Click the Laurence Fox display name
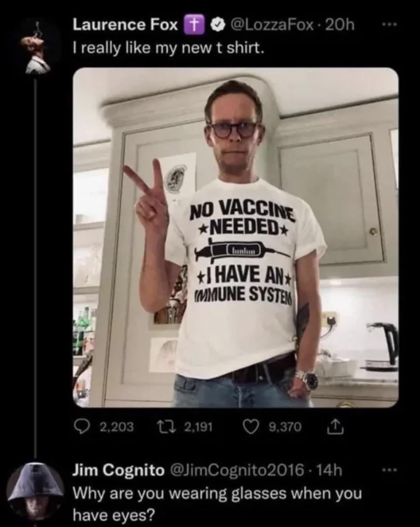This screenshot has width=420, height=527. click(125, 24)
